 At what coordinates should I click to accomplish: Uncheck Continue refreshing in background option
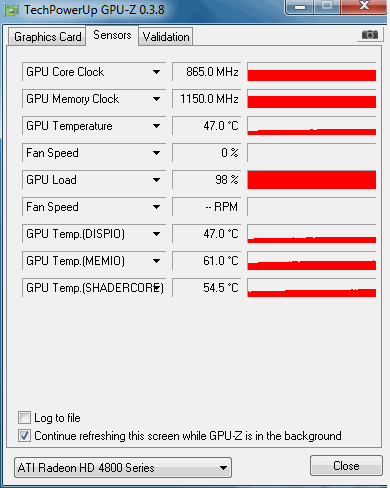(x=24, y=435)
